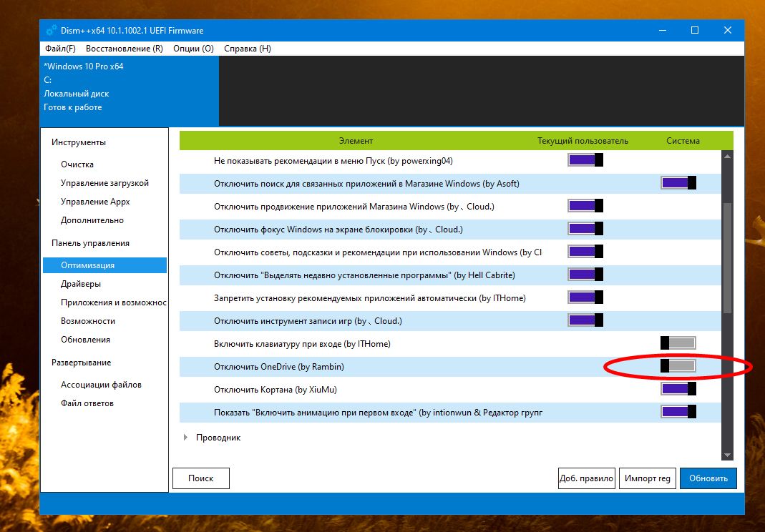The image size is (765, 532).
Task: Click the vertical scrollbar thumb
Action: pyautogui.click(x=727, y=257)
